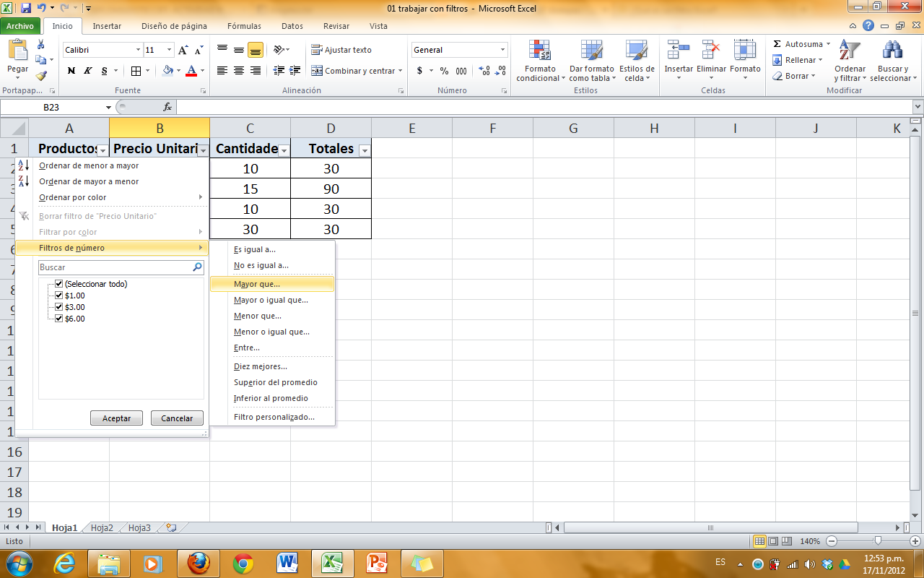Apply bold formatting with the N icon
Image resolution: width=924 pixels, height=578 pixels.
(71, 72)
